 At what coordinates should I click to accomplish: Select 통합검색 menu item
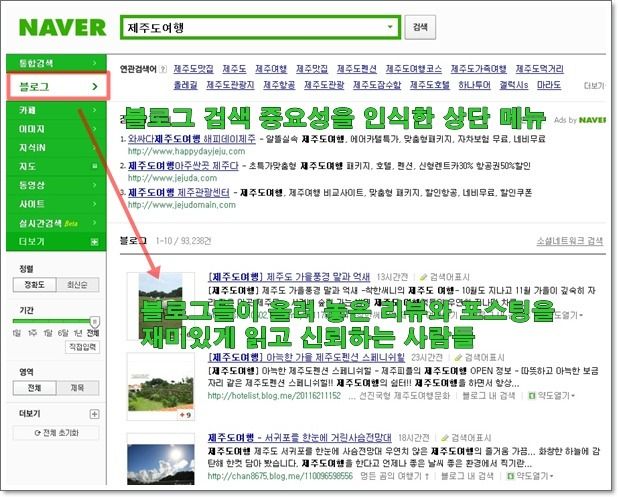click(x=56, y=63)
